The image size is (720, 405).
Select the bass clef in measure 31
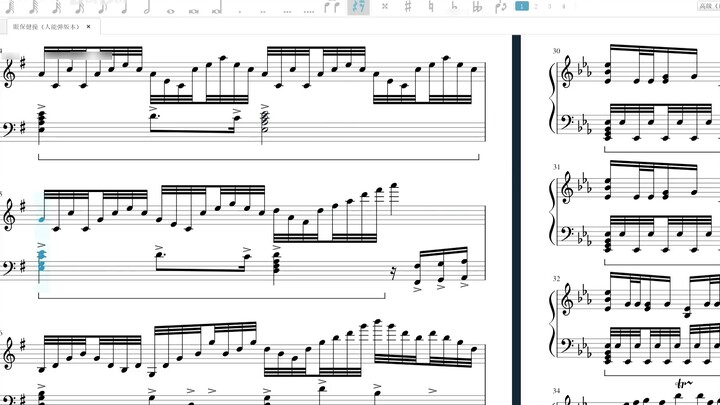567,234
